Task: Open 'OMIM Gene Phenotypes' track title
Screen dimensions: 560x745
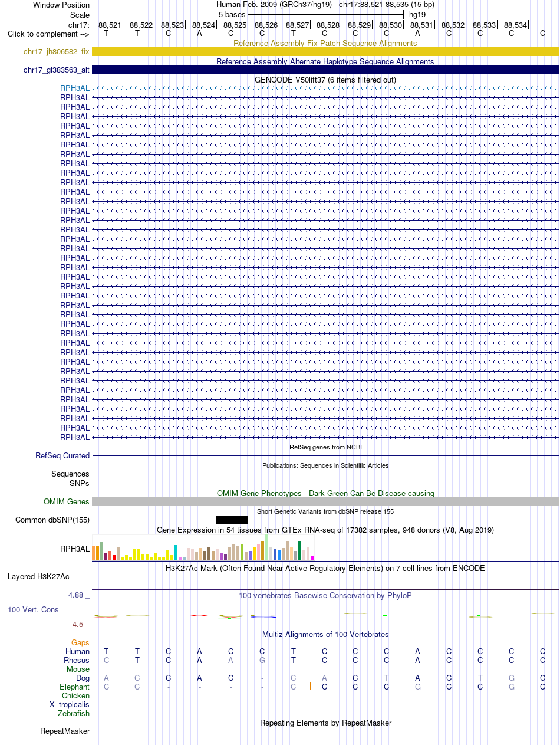Action: (x=325, y=493)
